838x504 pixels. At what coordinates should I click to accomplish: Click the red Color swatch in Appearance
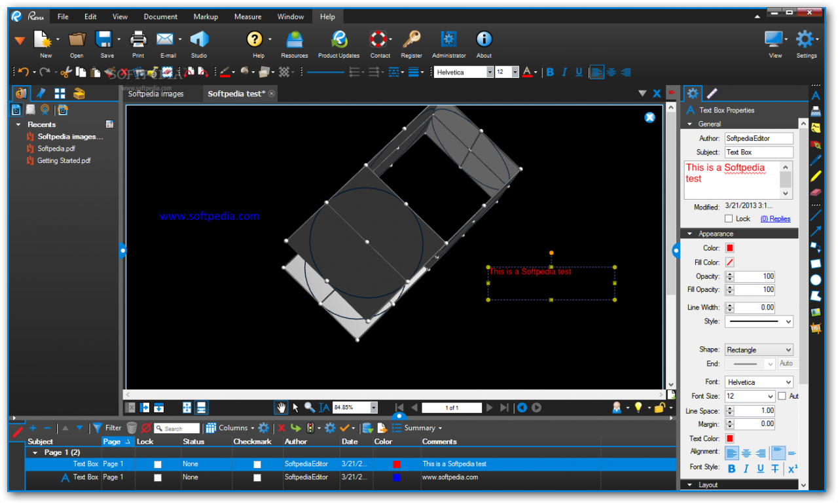click(729, 247)
